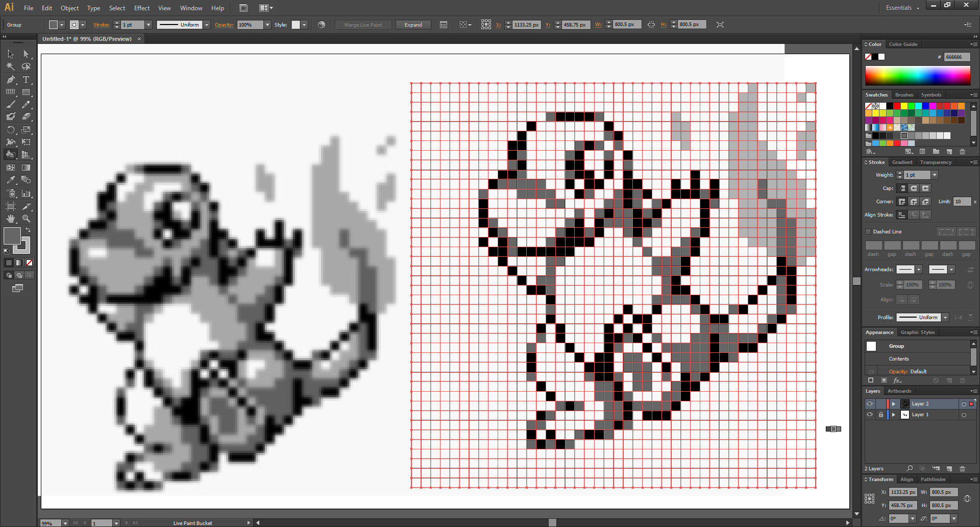980x527 pixels.
Task: Select the Selection tool arrow
Action: (11, 54)
